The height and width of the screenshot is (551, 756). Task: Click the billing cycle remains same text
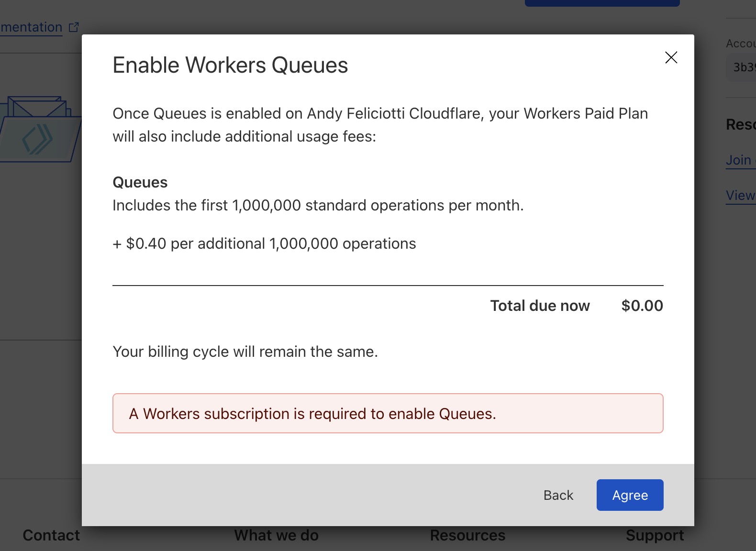(245, 352)
